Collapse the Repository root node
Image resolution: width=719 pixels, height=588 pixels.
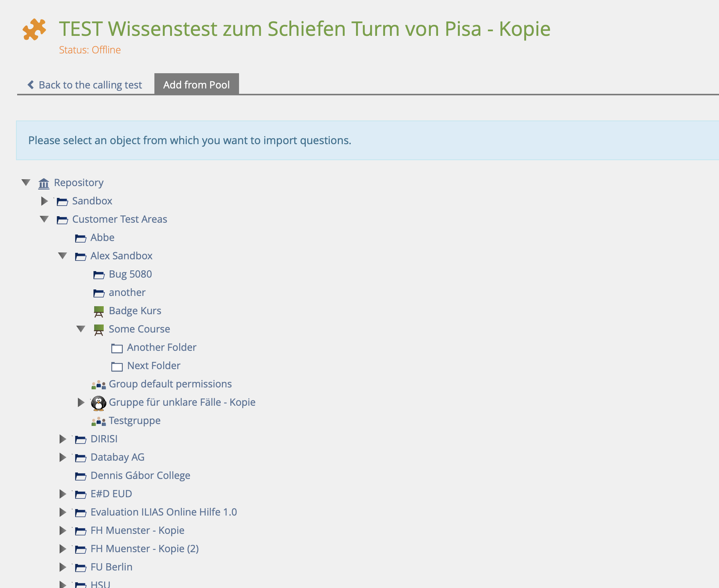coord(26,183)
